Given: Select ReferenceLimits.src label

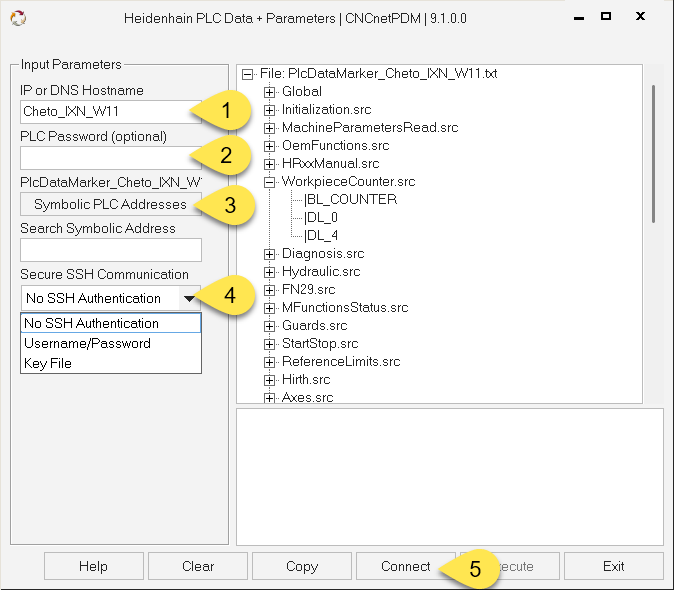Looking at the screenshot, I should tap(341, 362).
